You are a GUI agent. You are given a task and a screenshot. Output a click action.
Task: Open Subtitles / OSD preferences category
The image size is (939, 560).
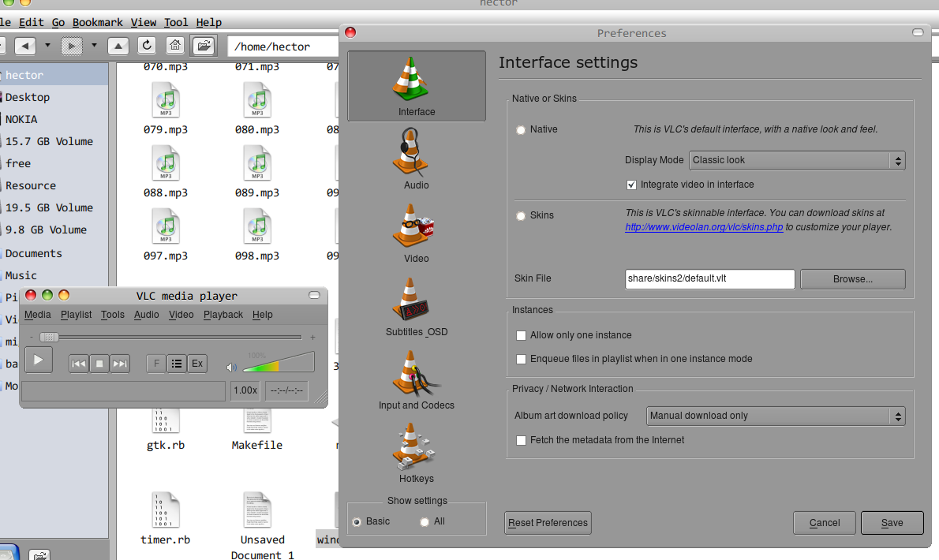click(416, 306)
